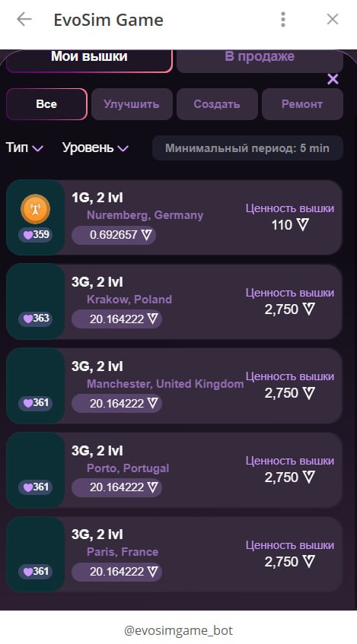Image resolution: width=357 pixels, height=644 pixels.
Task: Switch to 'Мои вышки' tab
Action: (x=89, y=58)
